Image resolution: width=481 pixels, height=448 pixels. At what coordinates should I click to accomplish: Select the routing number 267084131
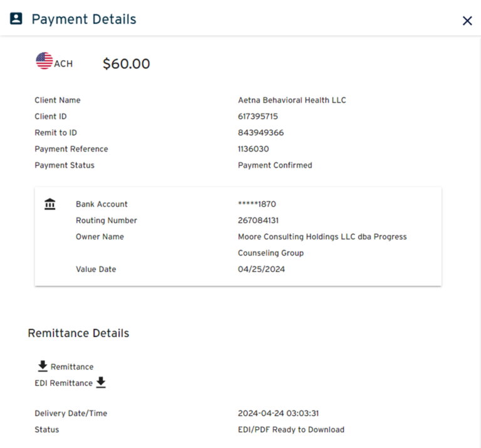tap(258, 221)
